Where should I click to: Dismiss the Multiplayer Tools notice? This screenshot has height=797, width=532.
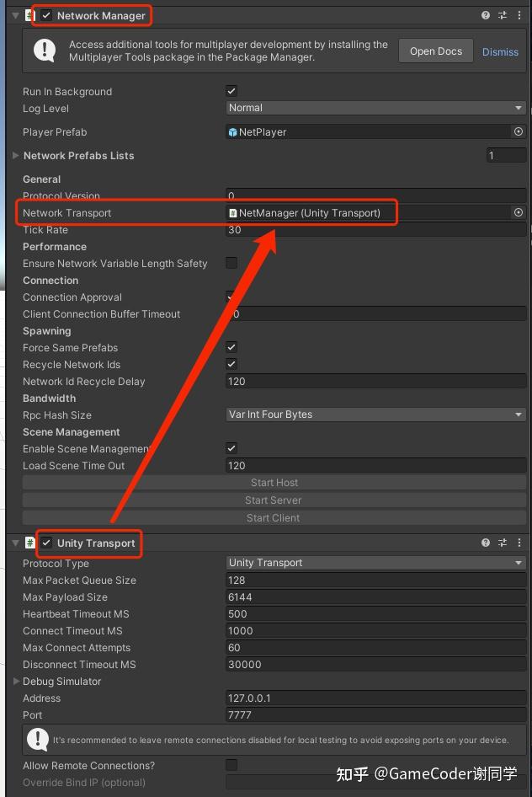pos(499,51)
